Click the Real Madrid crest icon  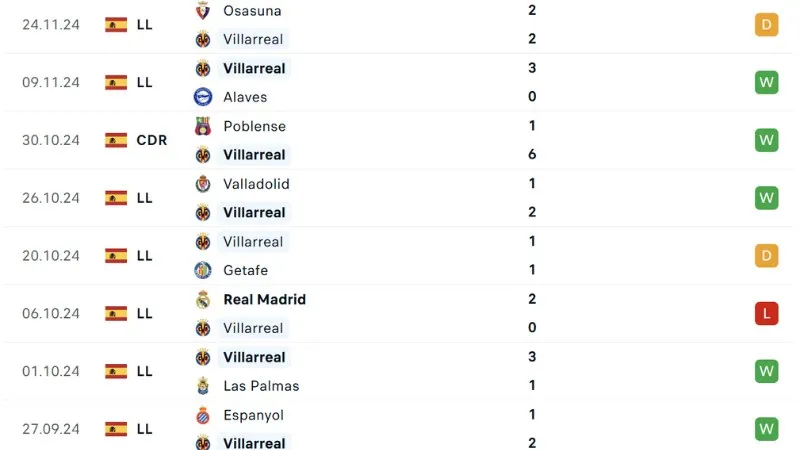tap(203, 299)
